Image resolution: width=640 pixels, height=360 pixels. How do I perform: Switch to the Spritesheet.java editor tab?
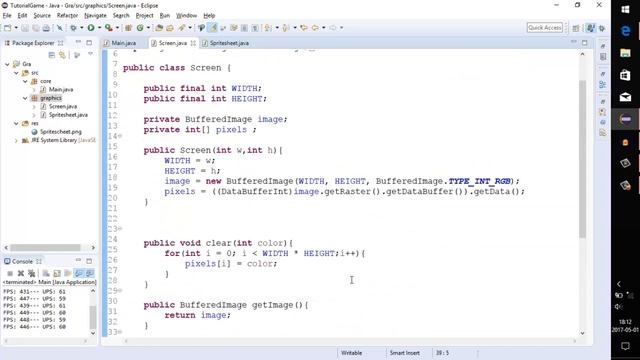[225, 43]
